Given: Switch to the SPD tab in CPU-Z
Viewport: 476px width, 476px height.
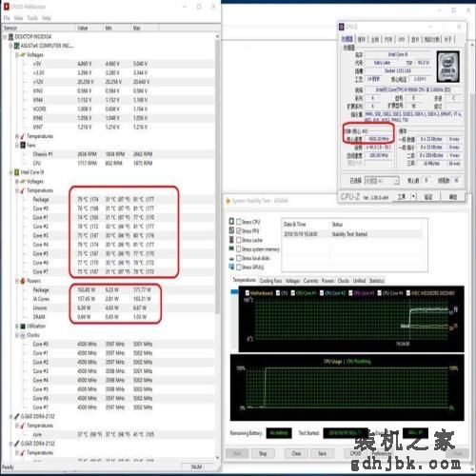Looking at the screenshot, I should [402, 39].
